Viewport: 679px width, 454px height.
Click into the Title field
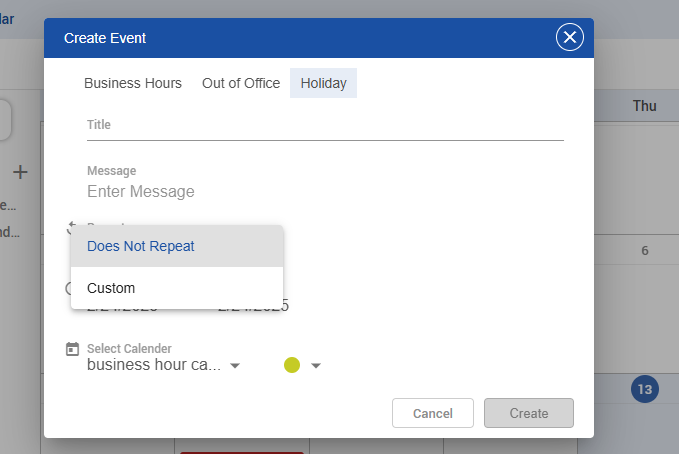point(325,125)
